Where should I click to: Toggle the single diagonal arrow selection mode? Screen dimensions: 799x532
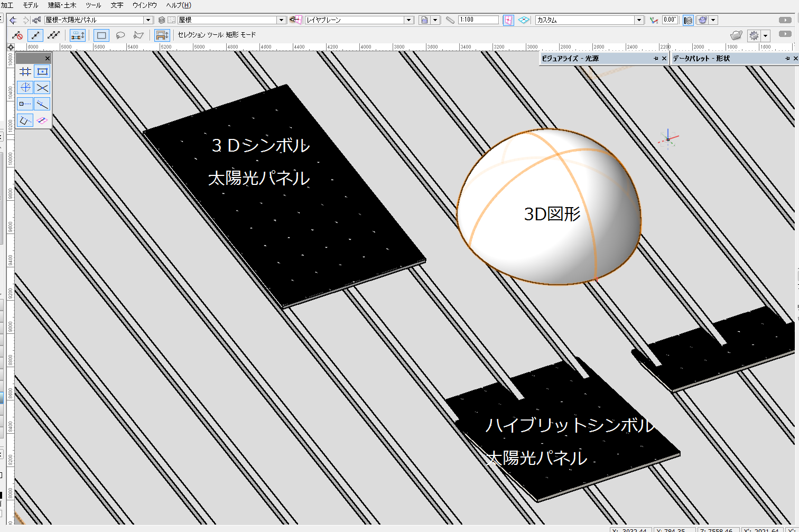point(35,35)
